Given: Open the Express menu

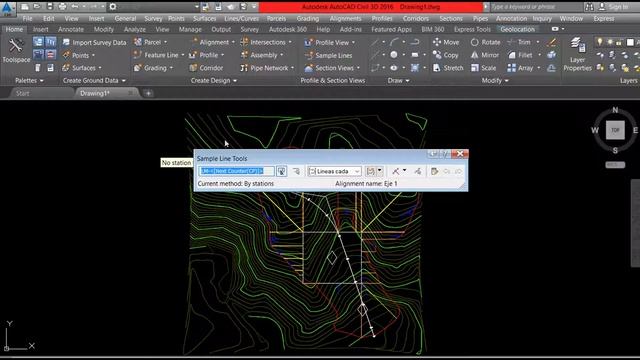Looking at the screenshot, I should tap(603, 18).
